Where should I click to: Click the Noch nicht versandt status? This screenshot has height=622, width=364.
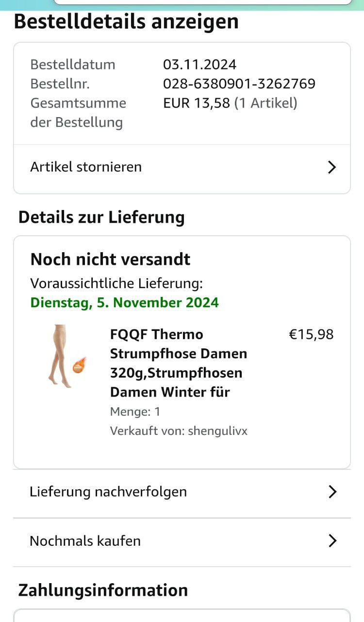pos(111,259)
